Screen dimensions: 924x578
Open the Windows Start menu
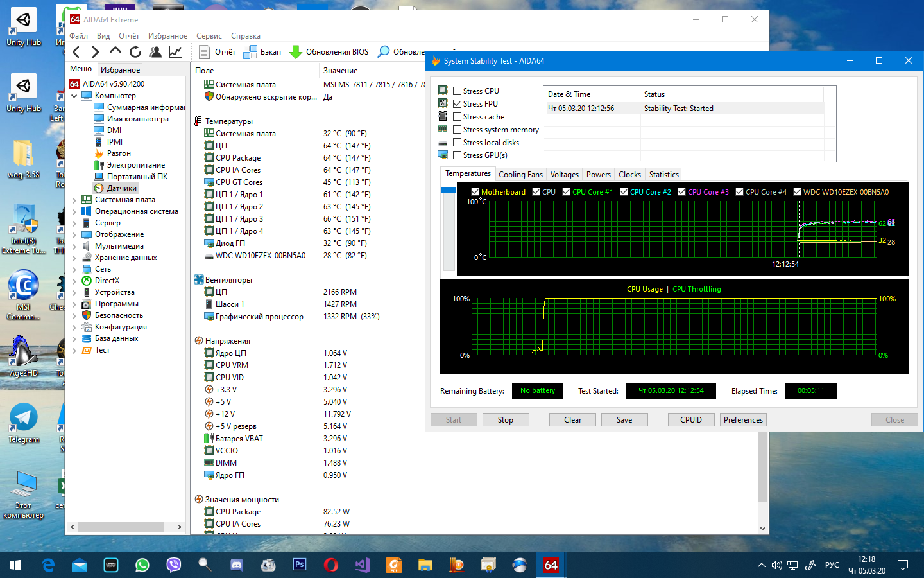coord(15,565)
